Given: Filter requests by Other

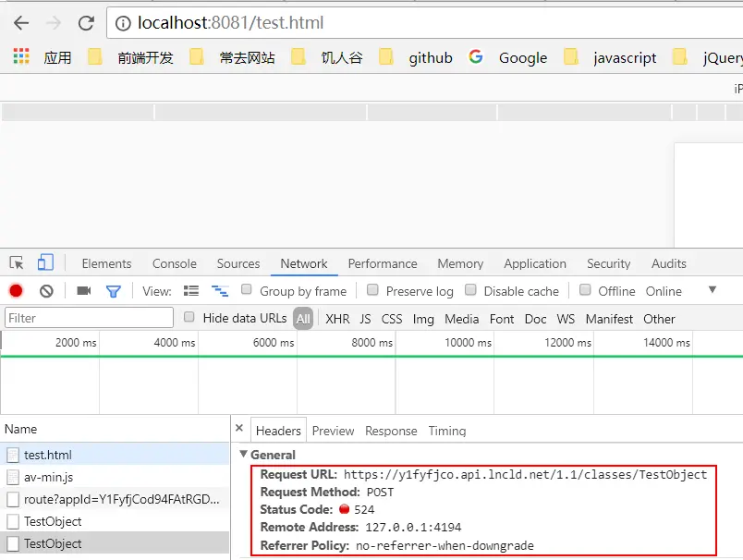Looking at the screenshot, I should point(659,319).
